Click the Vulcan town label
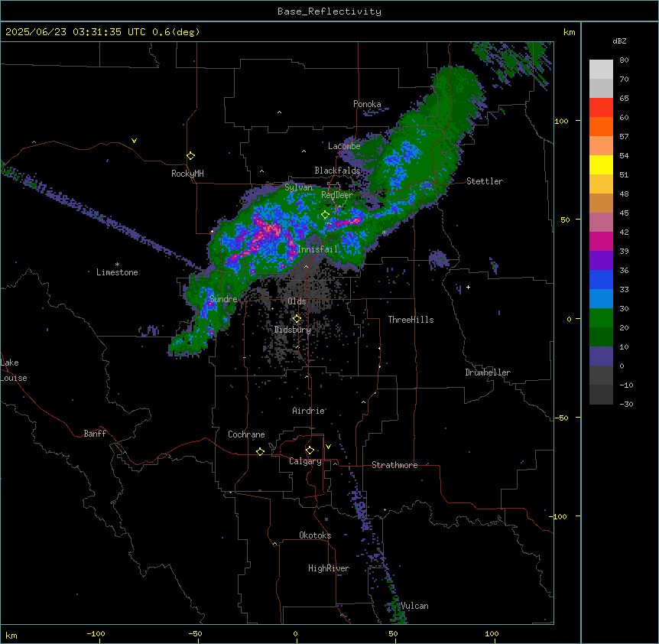 coord(414,606)
